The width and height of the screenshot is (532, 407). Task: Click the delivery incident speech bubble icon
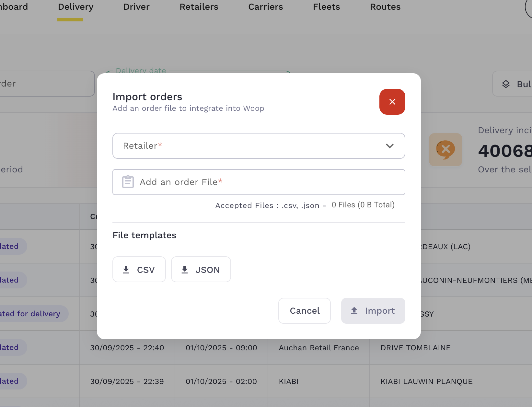click(x=445, y=150)
